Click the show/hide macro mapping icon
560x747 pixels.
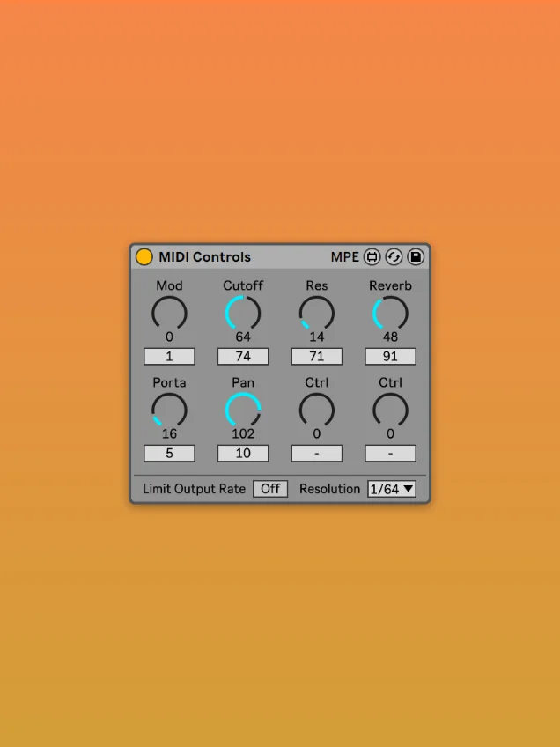[372, 257]
